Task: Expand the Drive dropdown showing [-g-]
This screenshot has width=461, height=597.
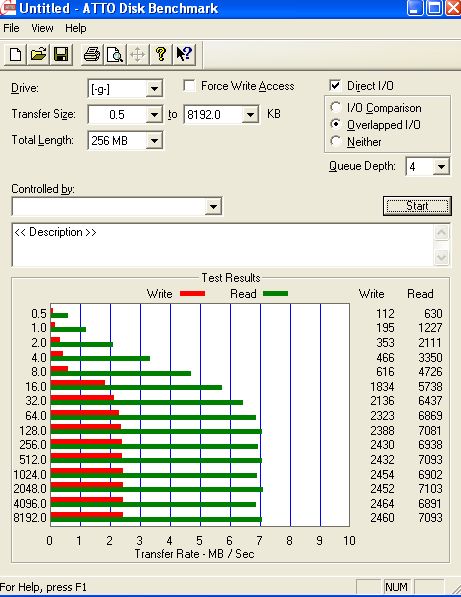Action: click(x=154, y=89)
